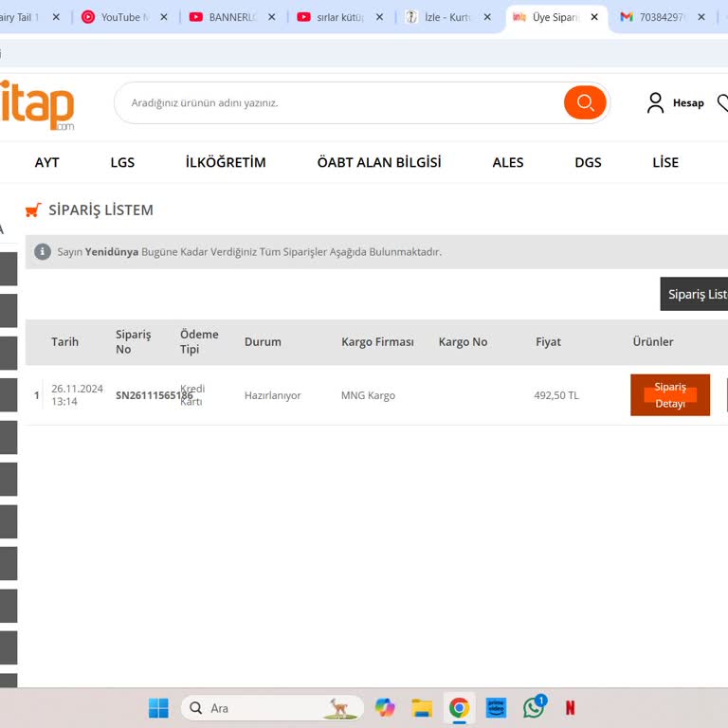Viewport: 728px width, 728px height.
Task: Click the Tarih column header
Action: 65,341
